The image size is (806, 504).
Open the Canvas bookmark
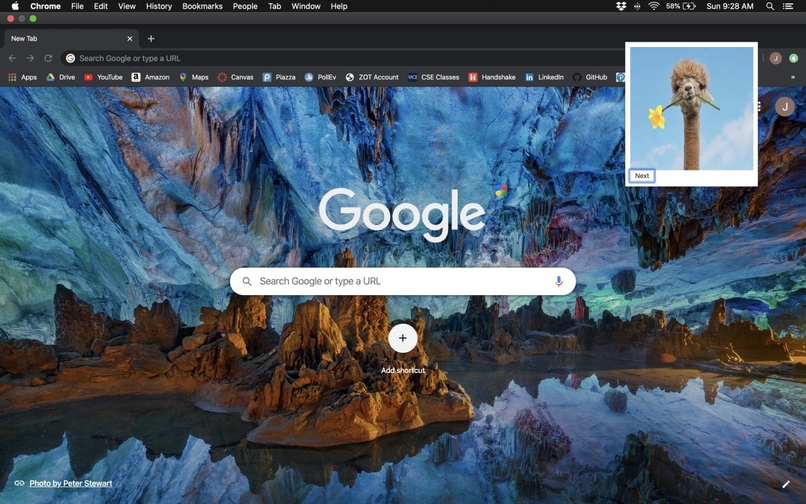coord(235,77)
